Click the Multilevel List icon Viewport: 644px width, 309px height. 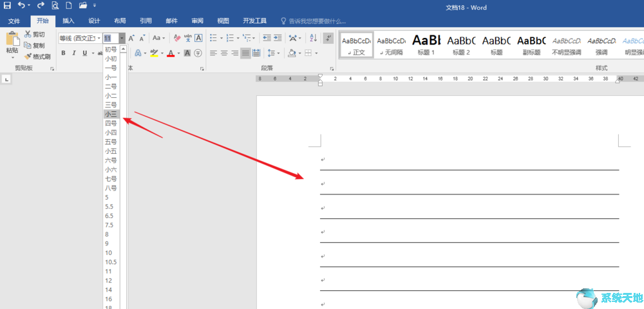coord(247,38)
